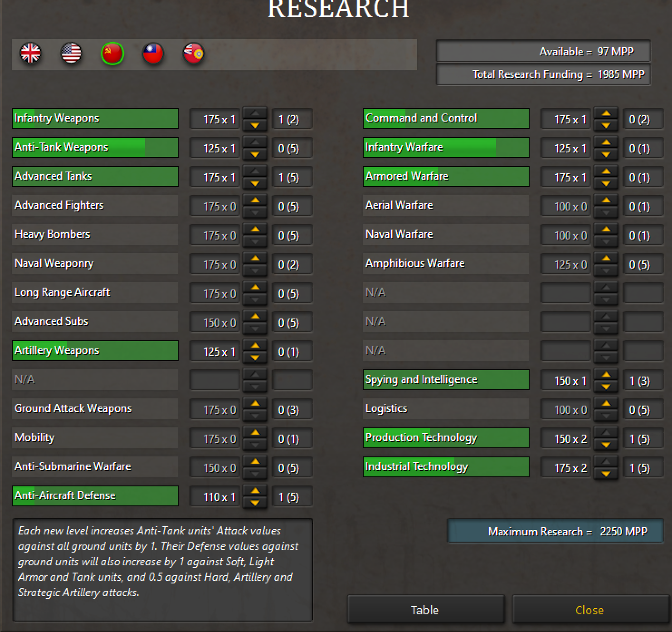Select the China flag with white sun
This screenshot has width=672, height=632.
click(153, 54)
